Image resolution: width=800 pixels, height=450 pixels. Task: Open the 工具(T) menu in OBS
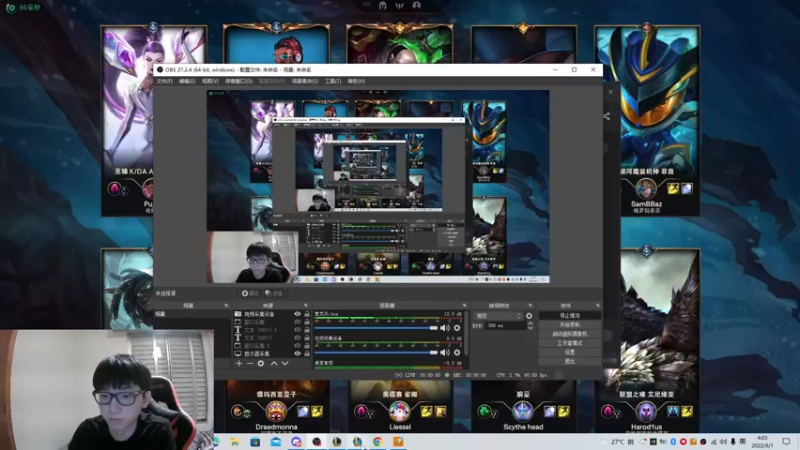333,81
